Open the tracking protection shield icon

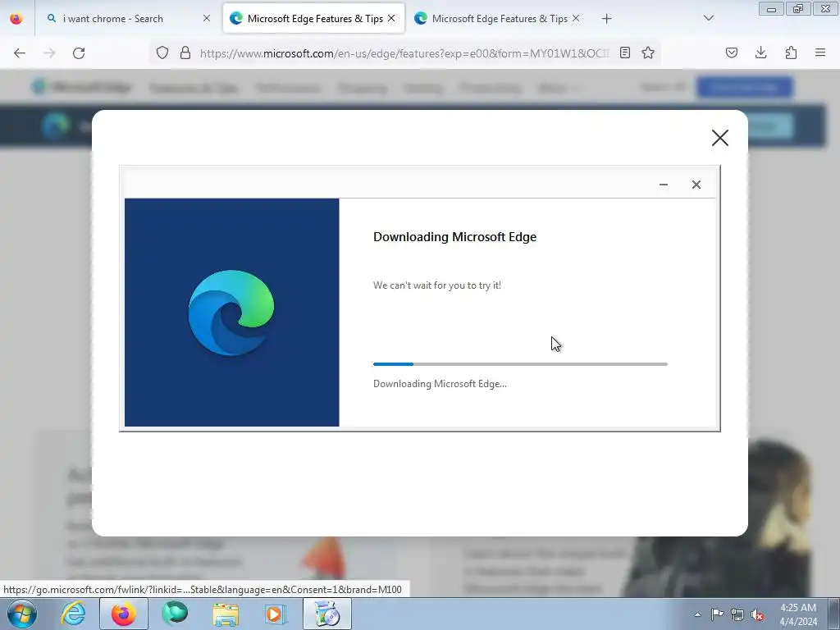pyautogui.click(x=162, y=52)
